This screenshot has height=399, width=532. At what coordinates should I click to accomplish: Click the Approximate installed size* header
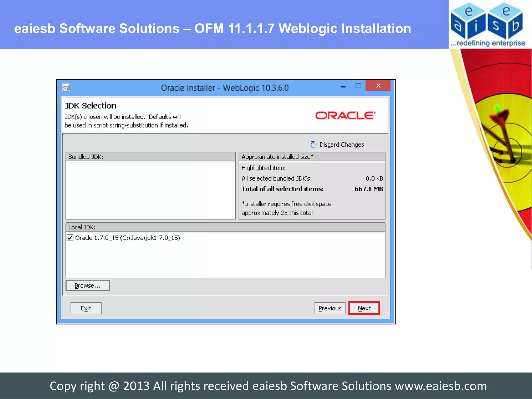tap(312, 157)
